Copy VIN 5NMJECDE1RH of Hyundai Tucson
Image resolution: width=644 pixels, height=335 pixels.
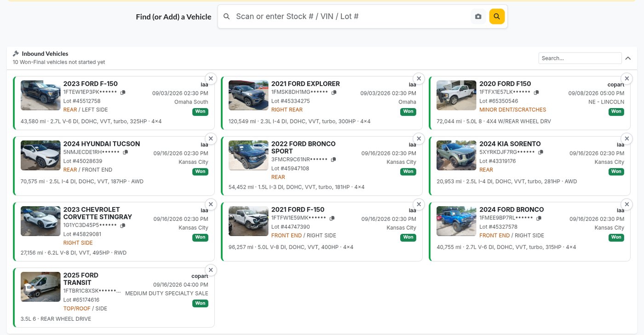(x=126, y=152)
